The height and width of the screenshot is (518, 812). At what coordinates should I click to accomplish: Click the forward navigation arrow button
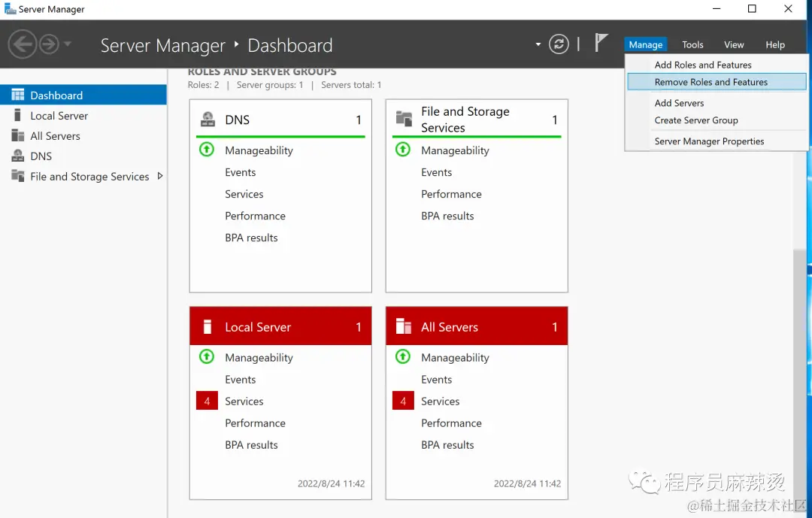tap(49, 44)
